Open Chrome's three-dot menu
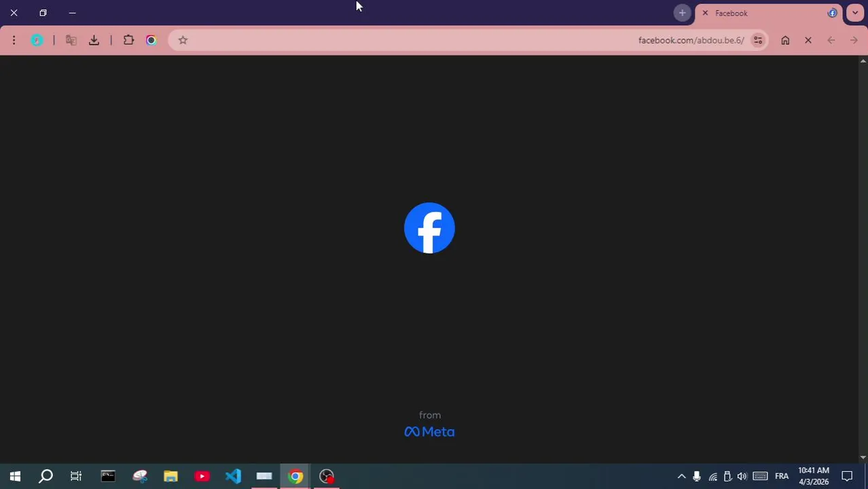Screen dimensions: 868x489 pos(14,40)
